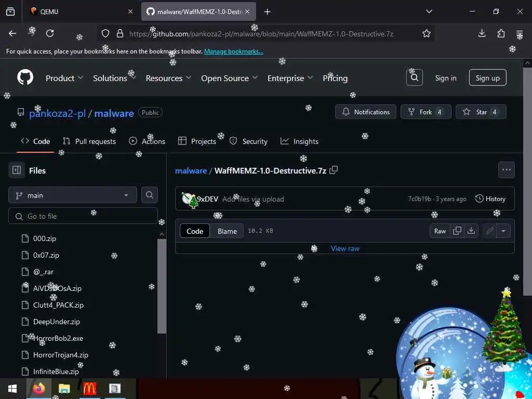Click the disabled edit pencil icon

[489, 231]
